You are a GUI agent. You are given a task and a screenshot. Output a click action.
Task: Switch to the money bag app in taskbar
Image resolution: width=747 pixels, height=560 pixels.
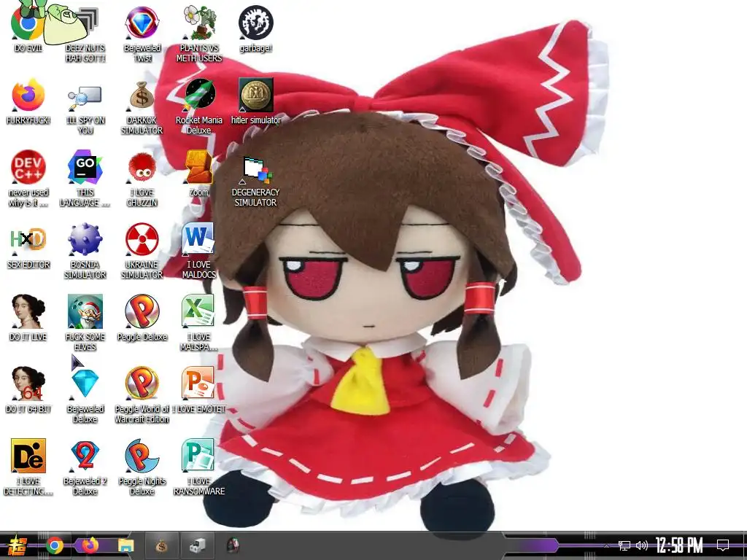[161, 545]
